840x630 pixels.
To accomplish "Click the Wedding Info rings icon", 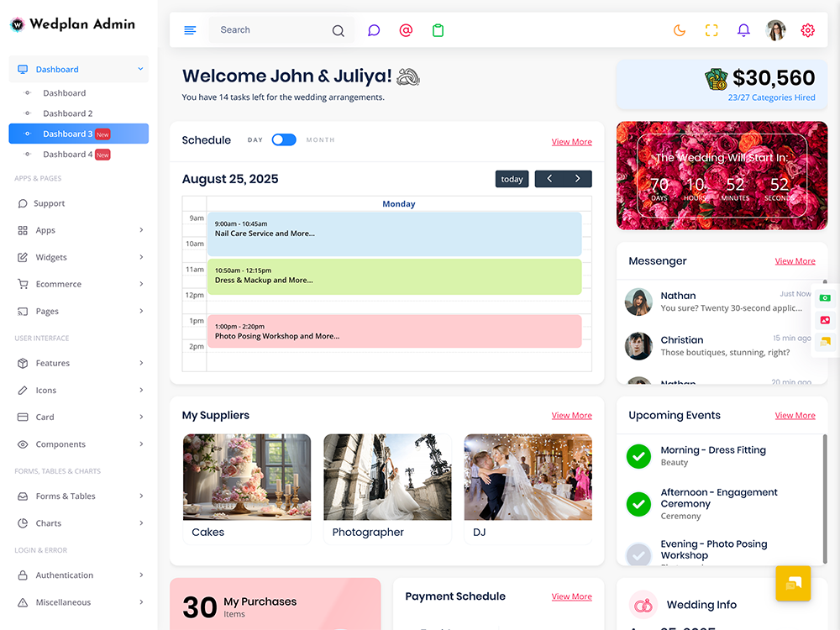I will 643,605.
